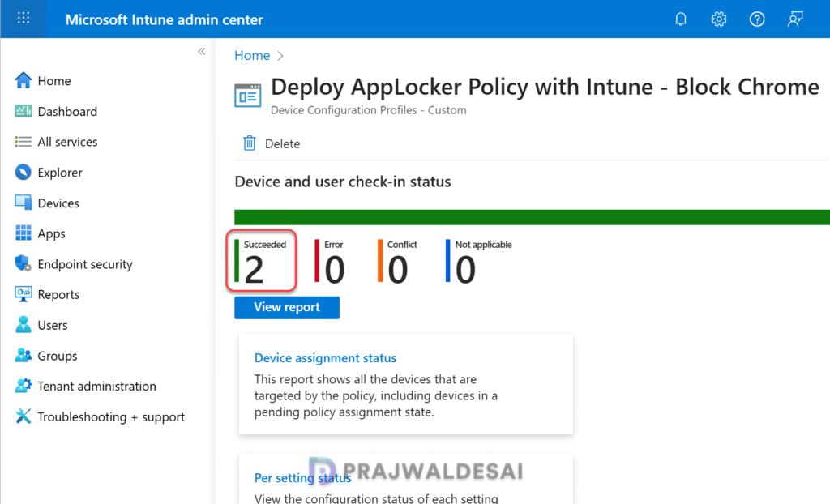This screenshot has width=830, height=504.
Task: Open Device assignment status report link
Action: pyautogui.click(x=325, y=358)
